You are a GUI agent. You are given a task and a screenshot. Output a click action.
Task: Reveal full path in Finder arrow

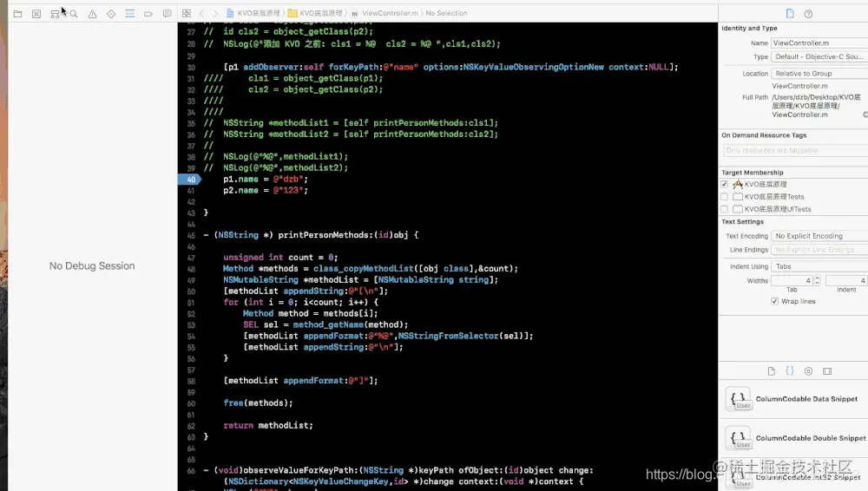click(865, 115)
